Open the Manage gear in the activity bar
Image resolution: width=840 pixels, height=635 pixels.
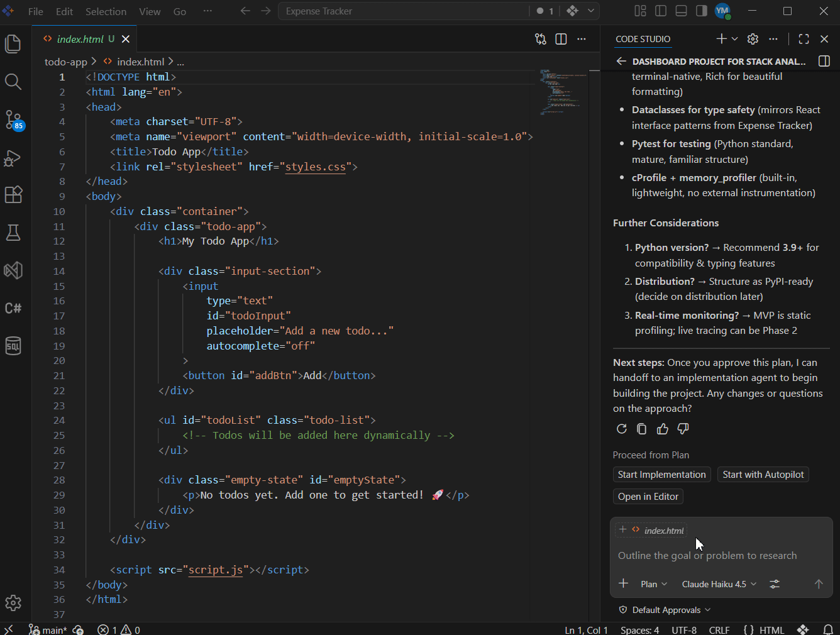(13, 603)
